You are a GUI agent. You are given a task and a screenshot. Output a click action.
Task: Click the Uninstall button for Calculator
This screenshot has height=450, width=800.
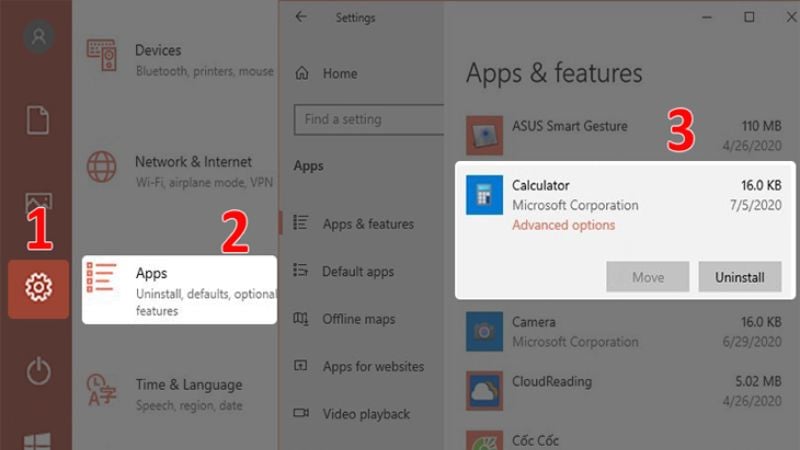pyautogui.click(x=740, y=277)
